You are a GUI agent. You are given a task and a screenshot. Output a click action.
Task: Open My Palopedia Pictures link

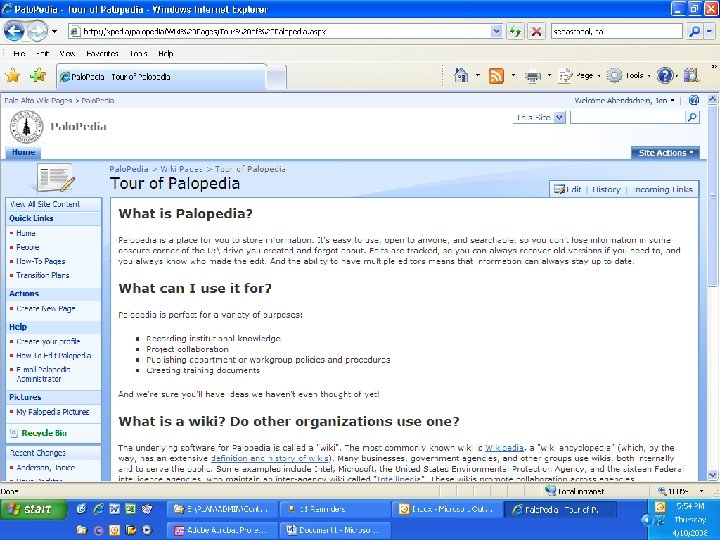tap(52, 412)
